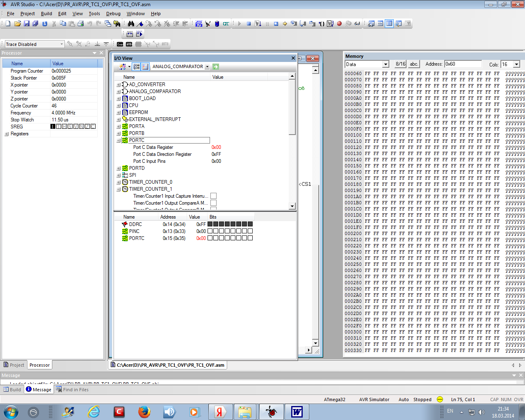The height and width of the screenshot is (420, 525).
Task: Show next statement with yellow arrow icon
Action: click(x=285, y=24)
